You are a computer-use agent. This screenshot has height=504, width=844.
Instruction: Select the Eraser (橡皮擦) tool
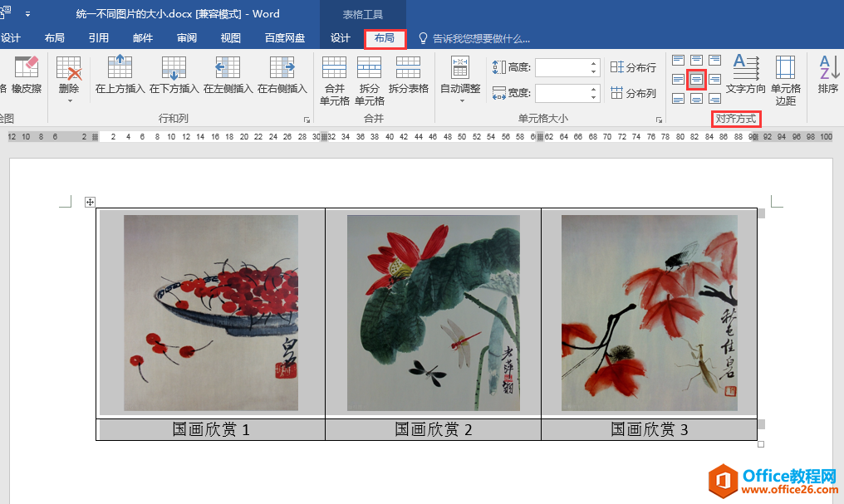point(26,75)
